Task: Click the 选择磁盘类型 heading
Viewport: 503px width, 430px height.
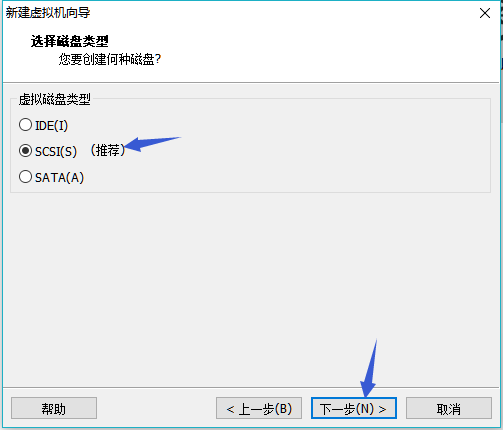Action: coord(70,41)
